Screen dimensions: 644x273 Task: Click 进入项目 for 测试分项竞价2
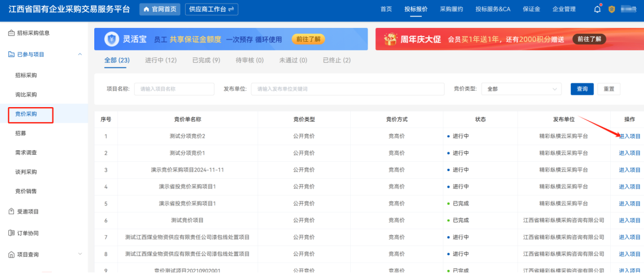click(629, 136)
